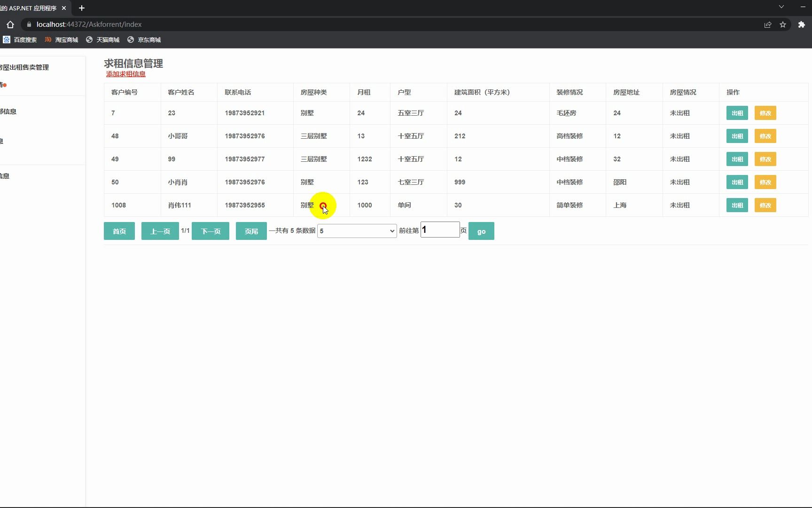Go to first page with 首页 button
The height and width of the screenshot is (508, 812).
pyautogui.click(x=119, y=231)
